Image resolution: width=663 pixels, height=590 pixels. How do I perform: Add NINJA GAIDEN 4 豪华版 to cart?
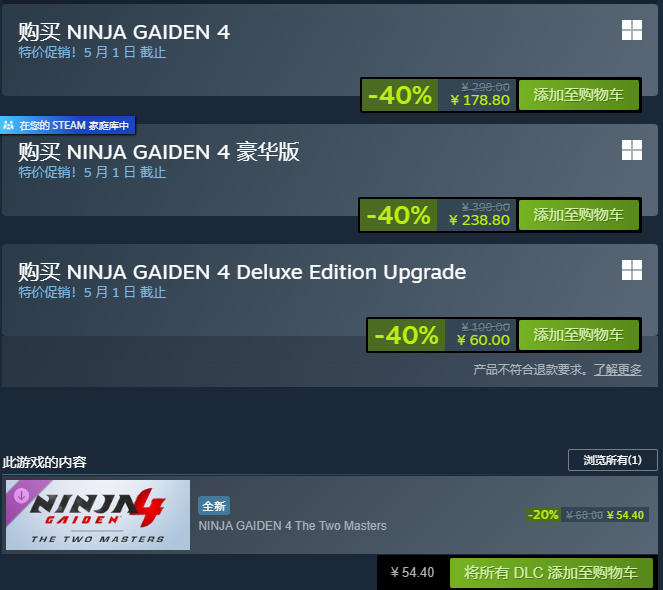tap(578, 215)
